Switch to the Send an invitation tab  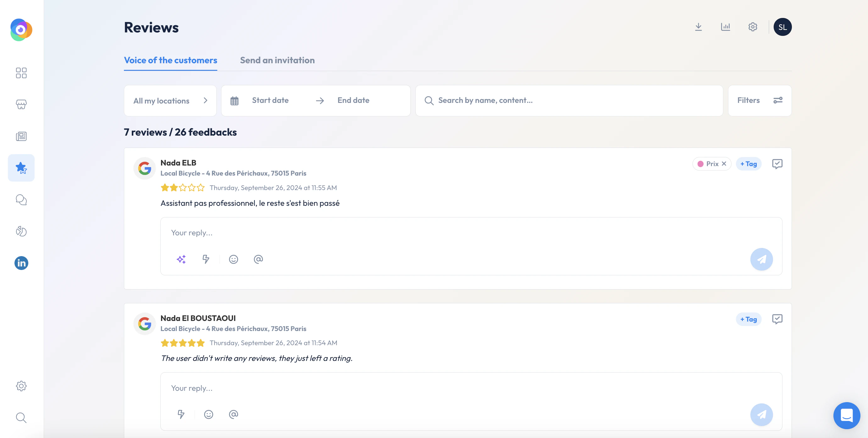point(277,60)
